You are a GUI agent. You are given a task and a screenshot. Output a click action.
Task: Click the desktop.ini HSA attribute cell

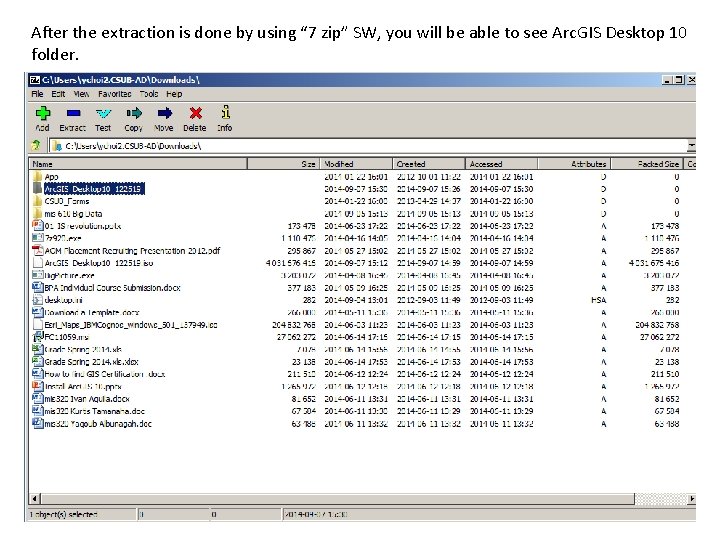598,300
